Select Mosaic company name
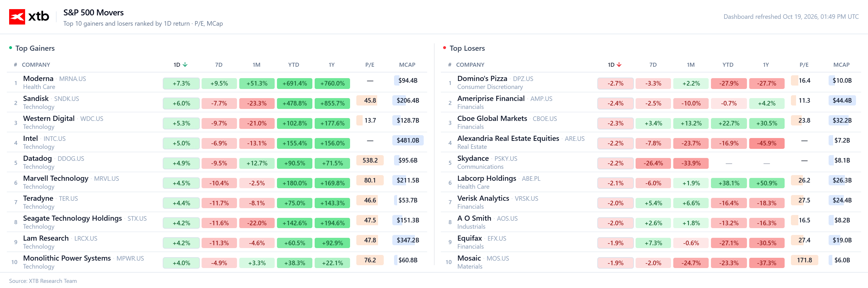Screen dimensions: 868x288 tap(469, 258)
